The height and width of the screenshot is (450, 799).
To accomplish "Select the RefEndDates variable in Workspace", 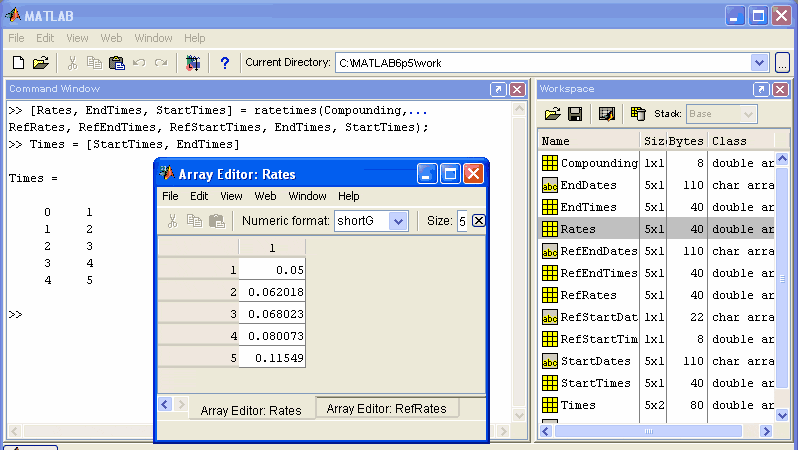I will tap(599, 251).
